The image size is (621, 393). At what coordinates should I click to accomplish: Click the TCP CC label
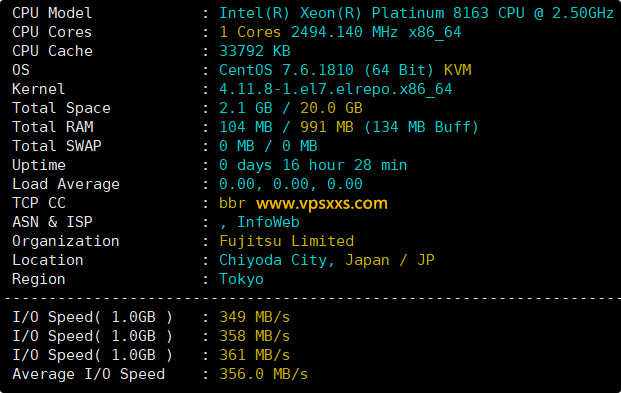39,203
